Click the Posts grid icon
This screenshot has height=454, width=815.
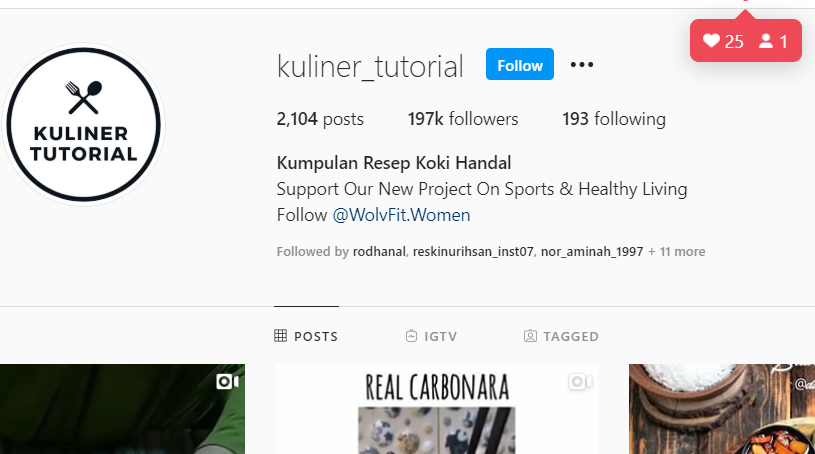coord(280,336)
